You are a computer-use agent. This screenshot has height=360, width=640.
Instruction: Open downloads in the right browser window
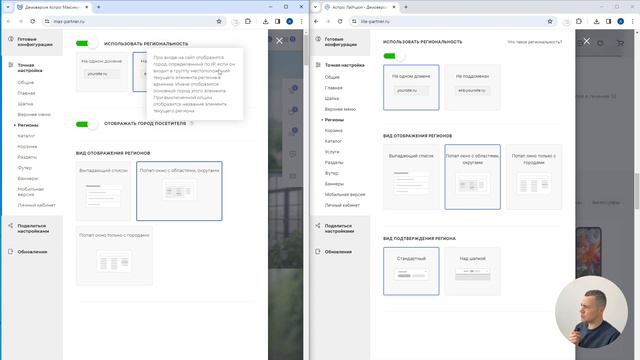[x=596, y=21]
